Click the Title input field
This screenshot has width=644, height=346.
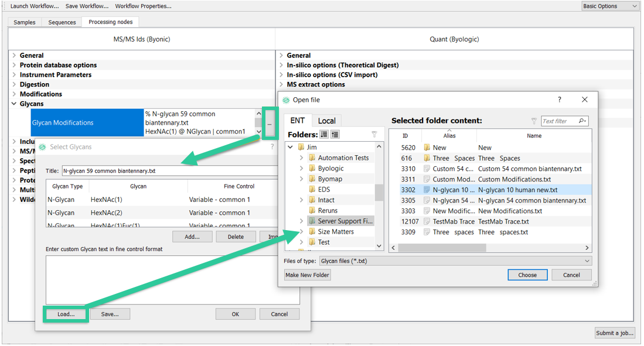pos(171,171)
